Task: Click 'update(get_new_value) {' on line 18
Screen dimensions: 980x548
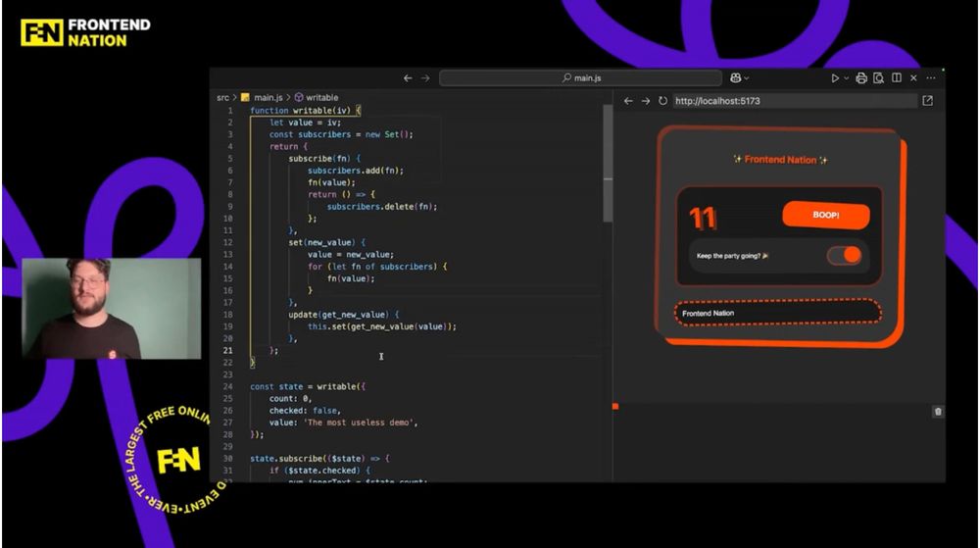Action: pyautogui.click(x=344, y=315)
